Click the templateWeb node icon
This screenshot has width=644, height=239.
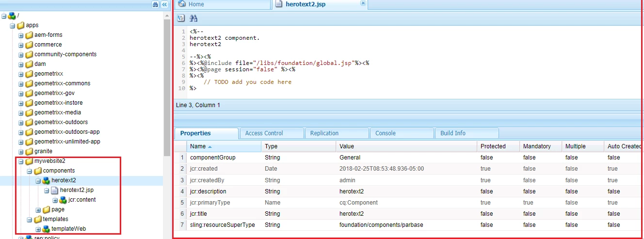[x=46, y=229]
